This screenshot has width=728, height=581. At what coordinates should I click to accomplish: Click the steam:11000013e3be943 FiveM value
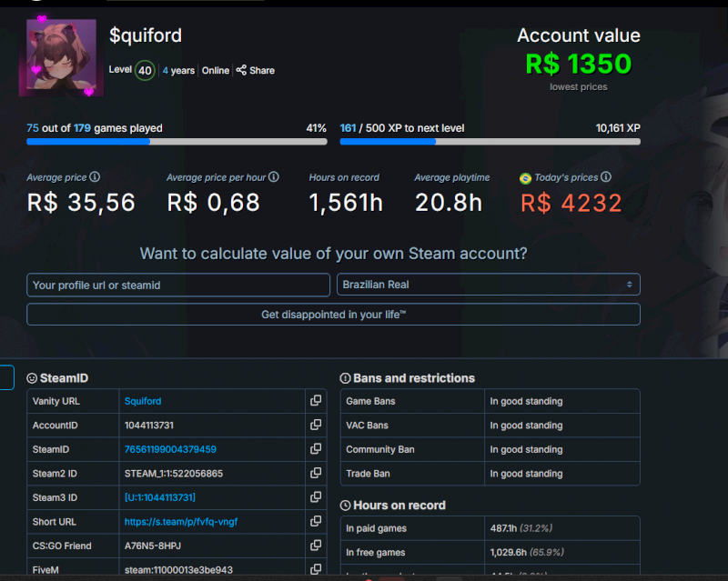(x=178, y=570)
